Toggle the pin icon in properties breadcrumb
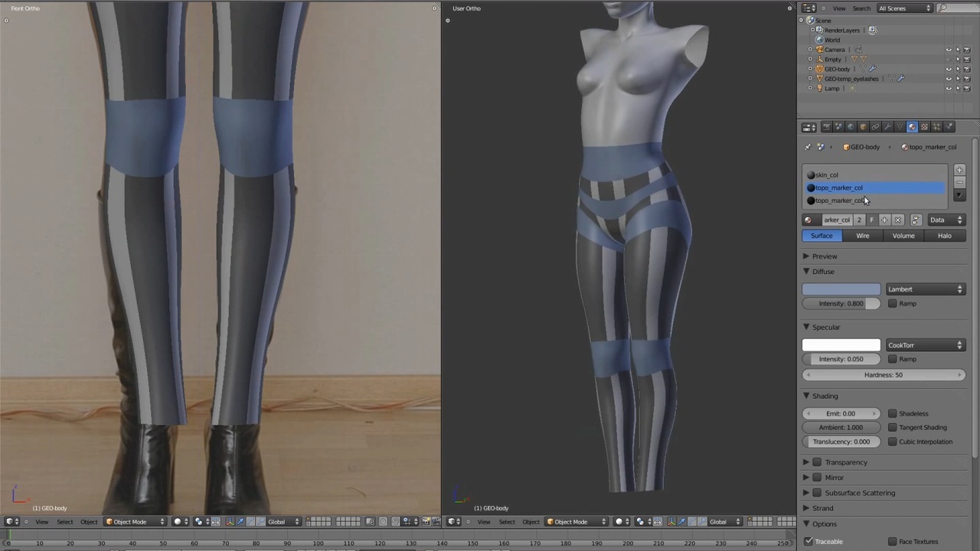 [808, 147]
